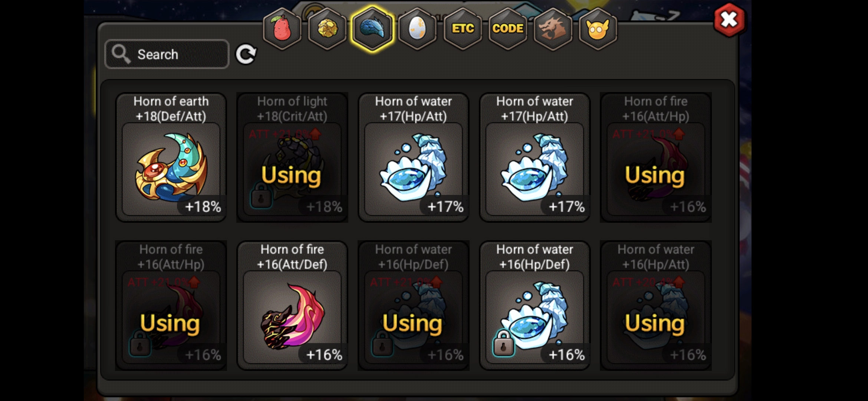
Task: Focus the Search input field
Action: tap(167, 54)
